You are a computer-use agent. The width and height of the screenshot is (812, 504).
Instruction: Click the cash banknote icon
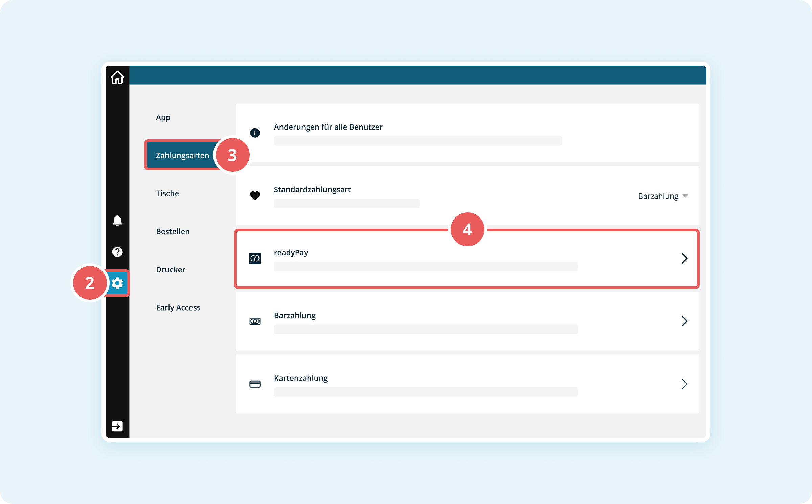pos(255,321)
